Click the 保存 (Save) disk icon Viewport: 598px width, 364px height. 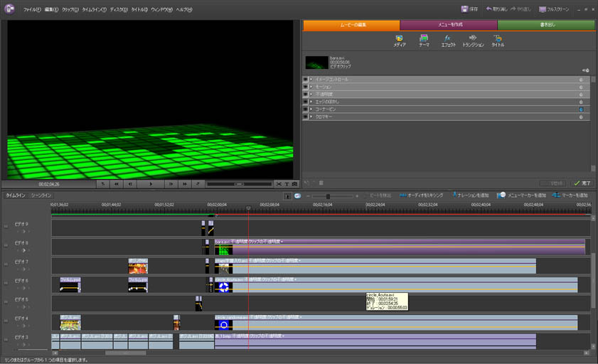(x=464, y=9)
